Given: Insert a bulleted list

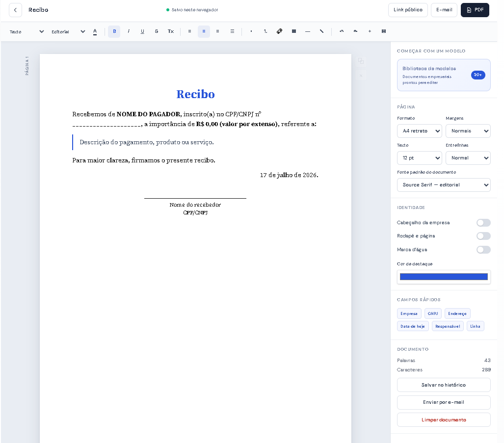Looking at the screenshot, I should pyautogui.click(x=251, y=31).
